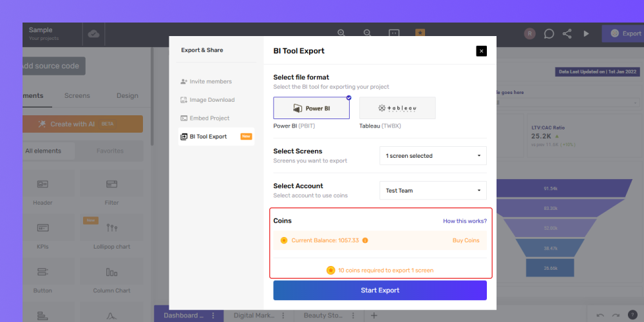Click the redo arrow icon
Image resolution: width=644 pixels, height=322 pixels.
[616, 316]
